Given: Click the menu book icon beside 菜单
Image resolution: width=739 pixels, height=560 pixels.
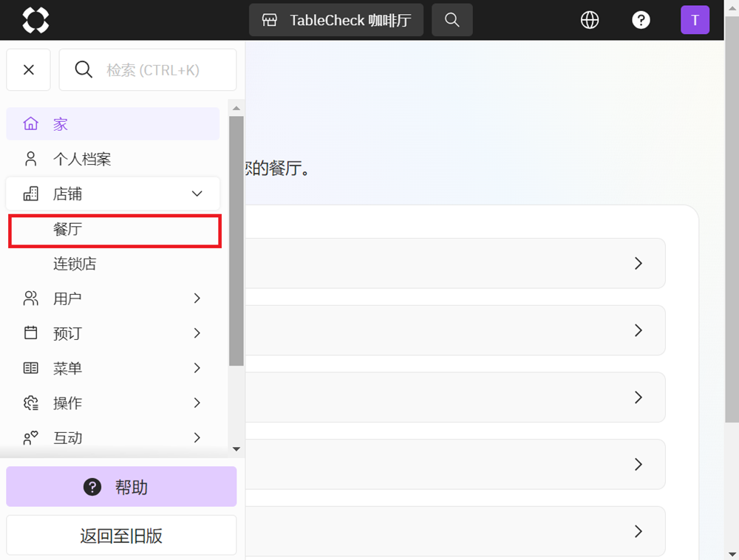Looking at the screenshot, I should 30,368.
